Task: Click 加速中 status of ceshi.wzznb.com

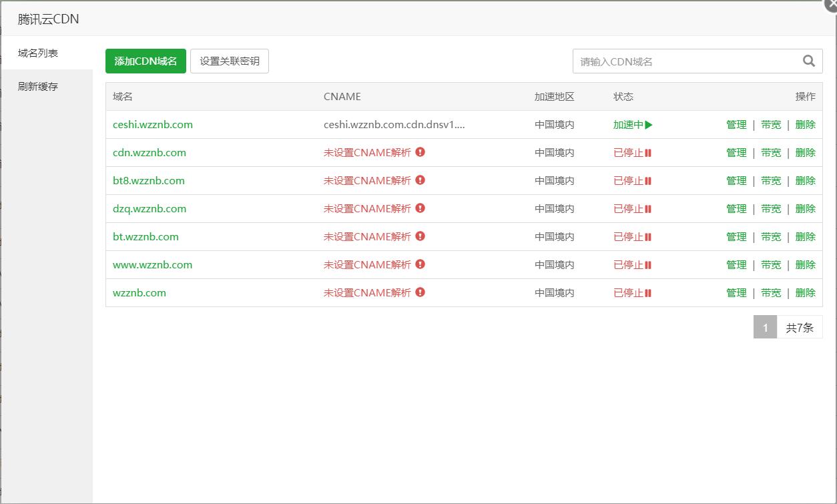Action: (x=628, y=125)
